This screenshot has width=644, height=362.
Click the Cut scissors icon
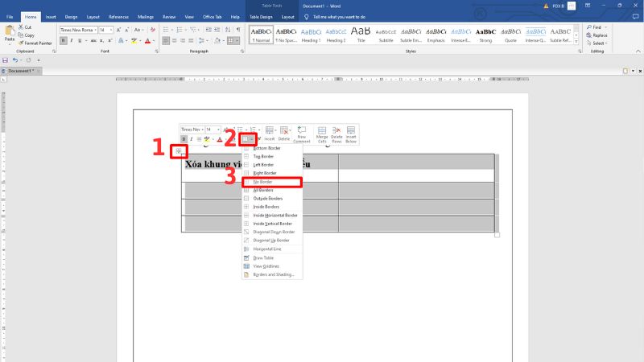tap(21, 27)
